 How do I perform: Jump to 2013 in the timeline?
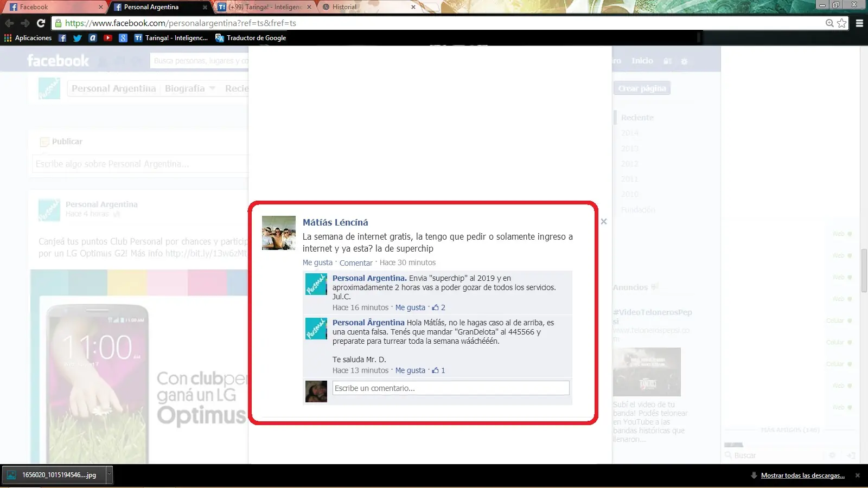coord(630,149)
